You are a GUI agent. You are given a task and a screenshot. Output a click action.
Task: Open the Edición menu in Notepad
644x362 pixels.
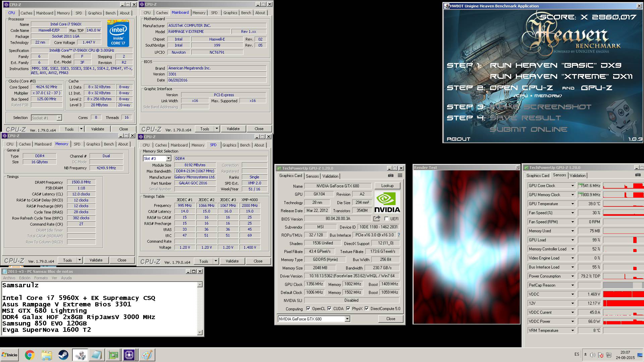pyautogui.click(x=24, y=278)
